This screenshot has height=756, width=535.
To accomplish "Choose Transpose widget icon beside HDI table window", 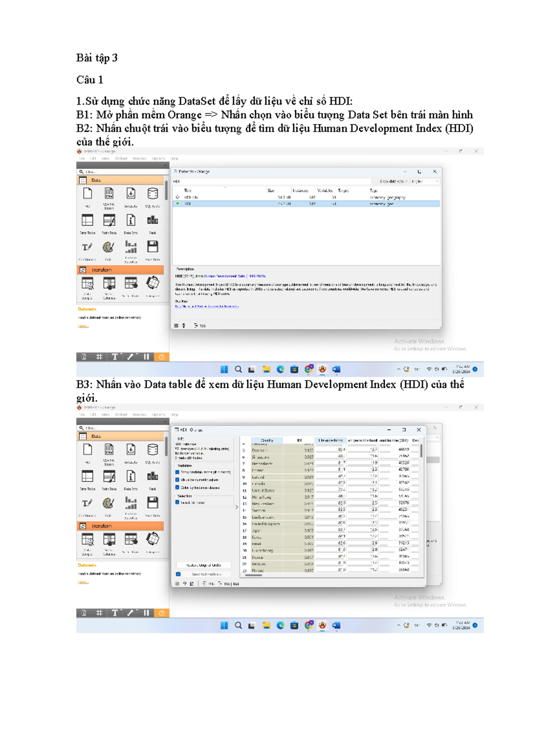I will click(x=152, y=539).
